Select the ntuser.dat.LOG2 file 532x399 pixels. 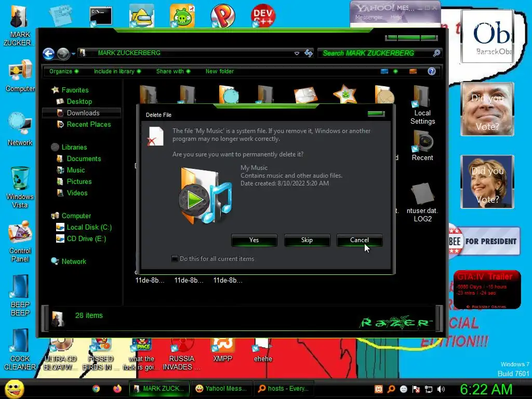click(x=422, y=203)
